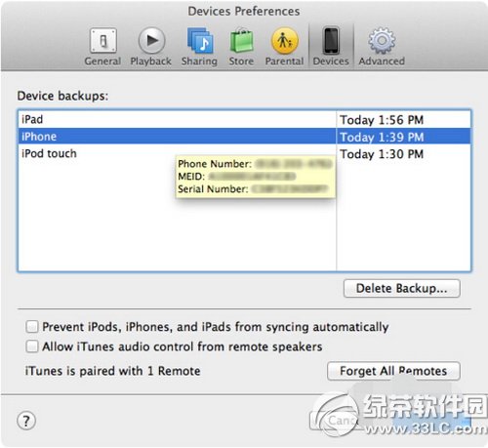This screenshot has height=448, width=488.
Task: Click the Playback tab label
Action: [x=150, y=61]
